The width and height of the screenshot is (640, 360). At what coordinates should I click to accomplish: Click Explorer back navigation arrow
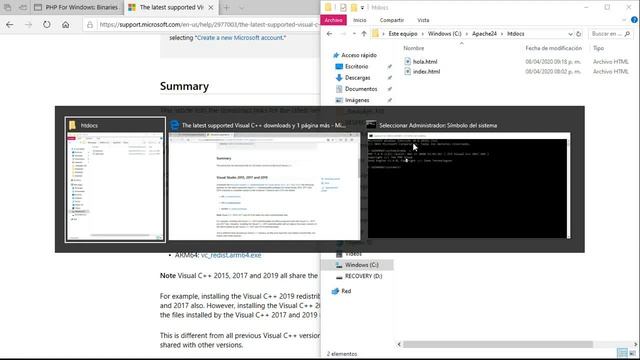[329, 34]
